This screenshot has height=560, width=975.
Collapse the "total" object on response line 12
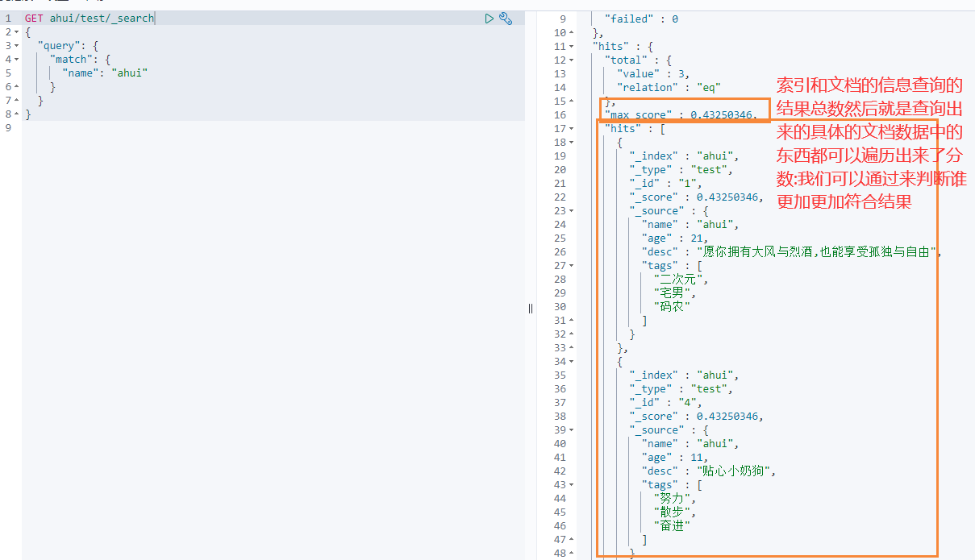572,60
